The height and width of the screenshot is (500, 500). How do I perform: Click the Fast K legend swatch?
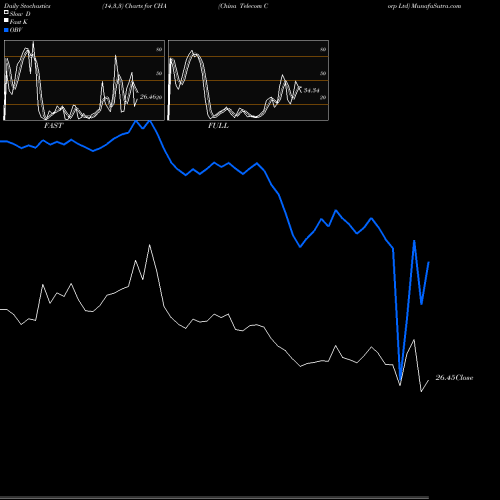point(6,21)
